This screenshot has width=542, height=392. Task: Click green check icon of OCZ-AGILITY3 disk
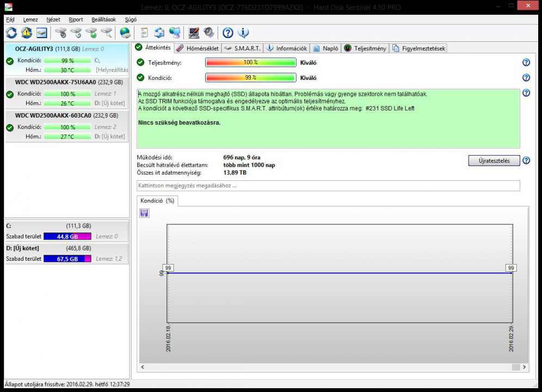point(10,61)
